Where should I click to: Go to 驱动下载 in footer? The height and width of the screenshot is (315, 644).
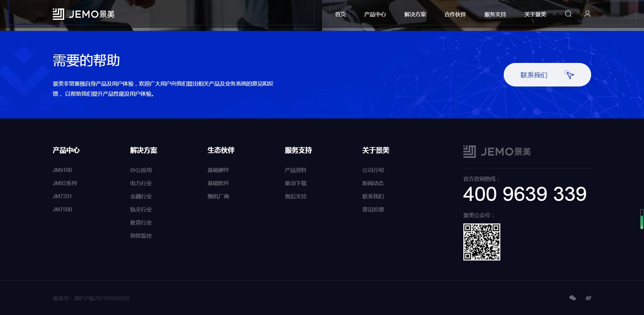coord(295,183)
